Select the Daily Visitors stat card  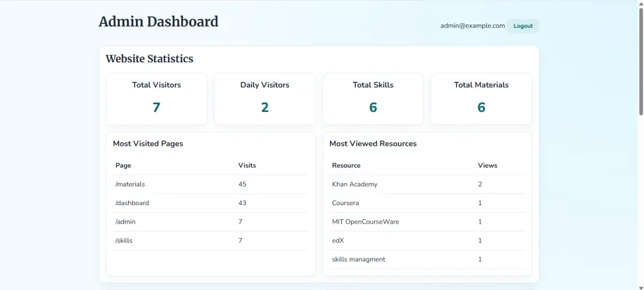coord(265,98)
